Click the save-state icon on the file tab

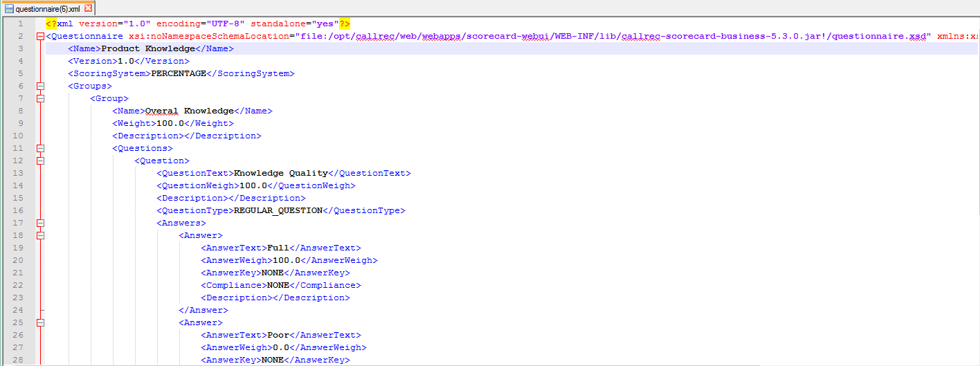[9, 8]
